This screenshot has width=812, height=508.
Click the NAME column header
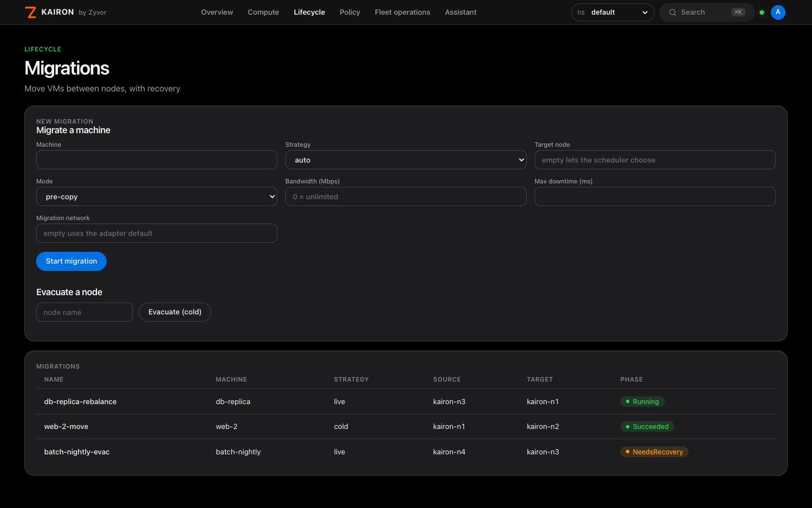click(54, 380)
